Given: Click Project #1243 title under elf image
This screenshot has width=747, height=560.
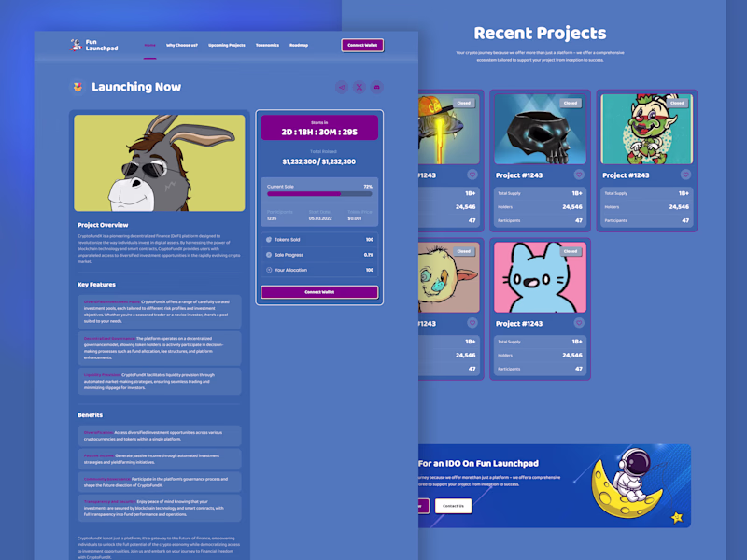Looking at the screenshot, I should tap(626, 175).
